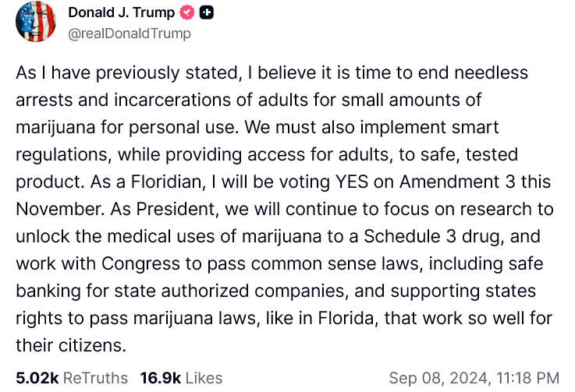The image size is (575, 392).
Task: Open the @realDonaldTrump handle link
Action: pos(130,34)
